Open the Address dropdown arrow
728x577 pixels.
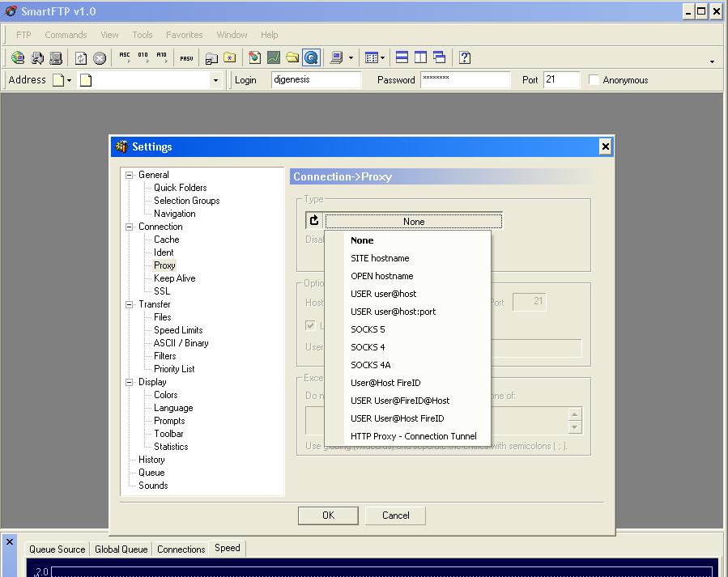(x=215, y=80)
